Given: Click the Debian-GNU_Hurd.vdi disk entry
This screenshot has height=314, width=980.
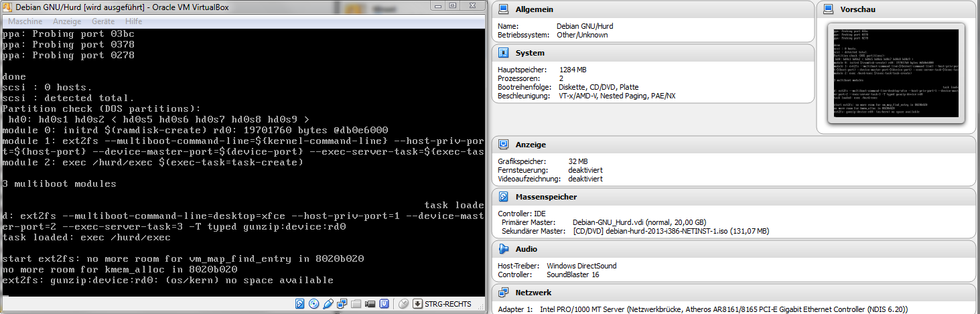Looking at the screenshot, I should coord(639,222).
